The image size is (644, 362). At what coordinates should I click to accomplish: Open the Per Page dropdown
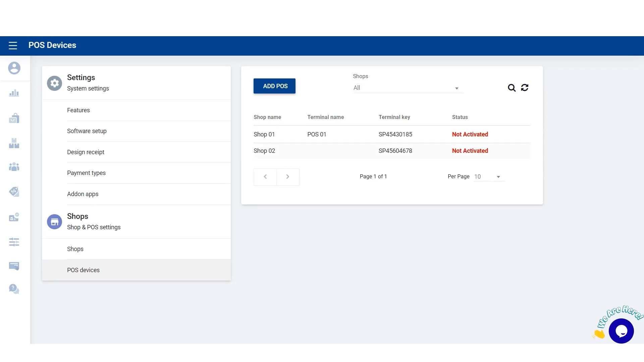coord(489,177)
